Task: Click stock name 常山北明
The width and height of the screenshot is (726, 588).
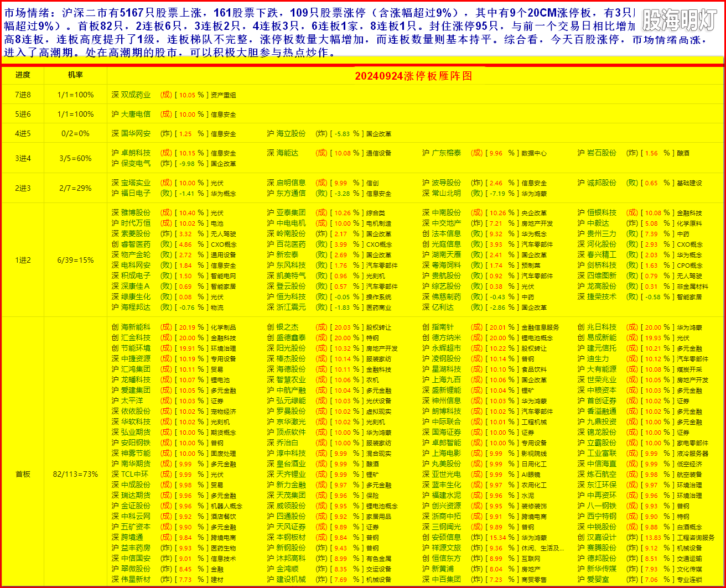Action: [447, 193]
